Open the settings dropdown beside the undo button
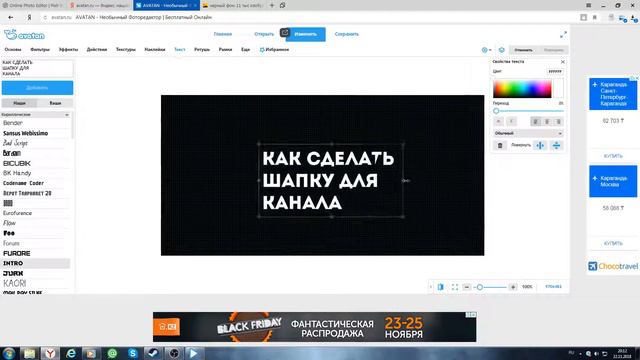Screen dimensions: 640x360 pyautogui.click(x=486, y=50)
